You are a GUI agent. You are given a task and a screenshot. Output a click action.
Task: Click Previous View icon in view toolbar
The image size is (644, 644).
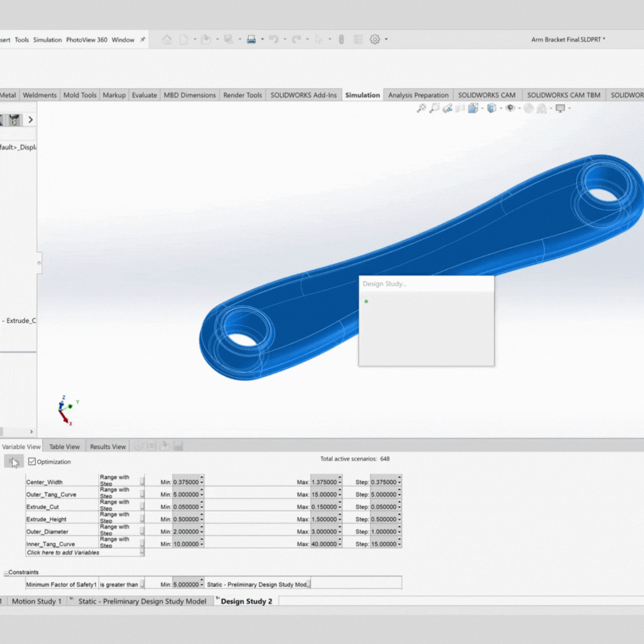pos(447,109)
